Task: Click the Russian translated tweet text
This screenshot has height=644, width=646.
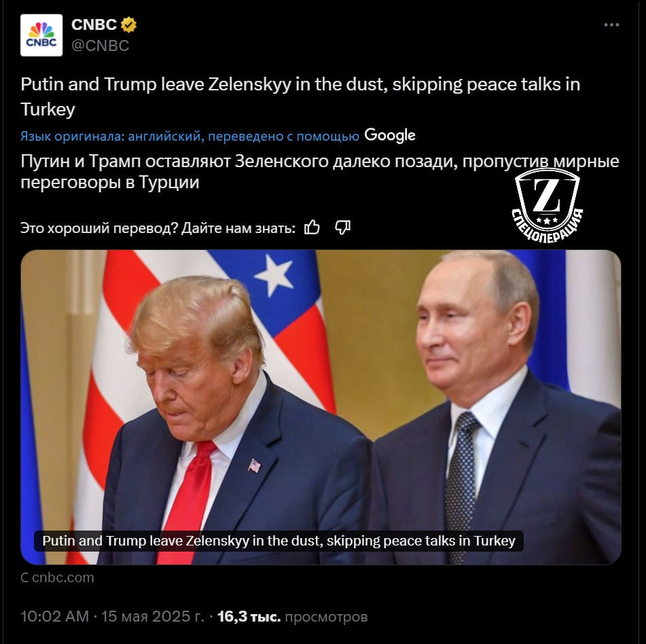Action: (320, 171)
